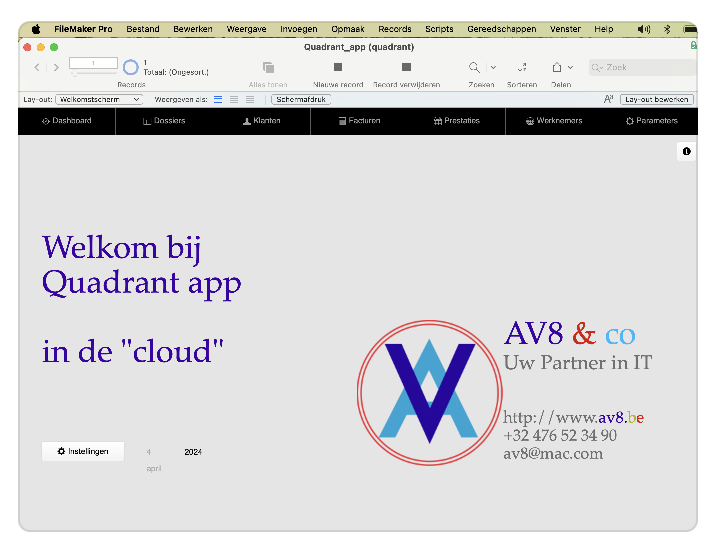Click the Zoek quick find field
Image resolution: width=712 pixels, height=542 pixels.
[x=642, y=67]
